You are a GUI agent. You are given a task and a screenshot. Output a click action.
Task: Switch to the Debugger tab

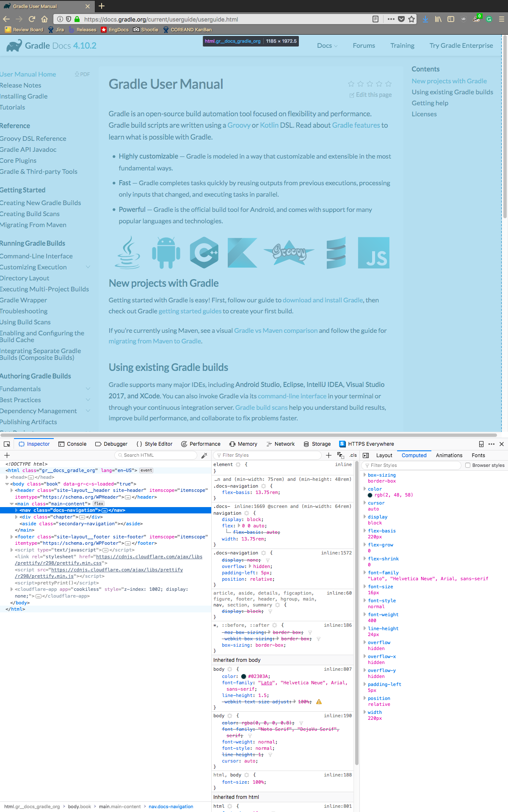point(111,444)
